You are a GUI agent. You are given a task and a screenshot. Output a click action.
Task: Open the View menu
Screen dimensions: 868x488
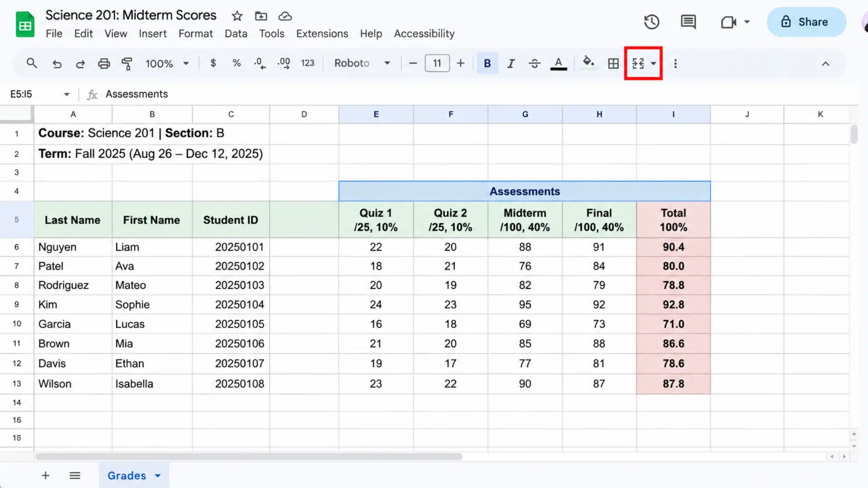tap(116, 33)
